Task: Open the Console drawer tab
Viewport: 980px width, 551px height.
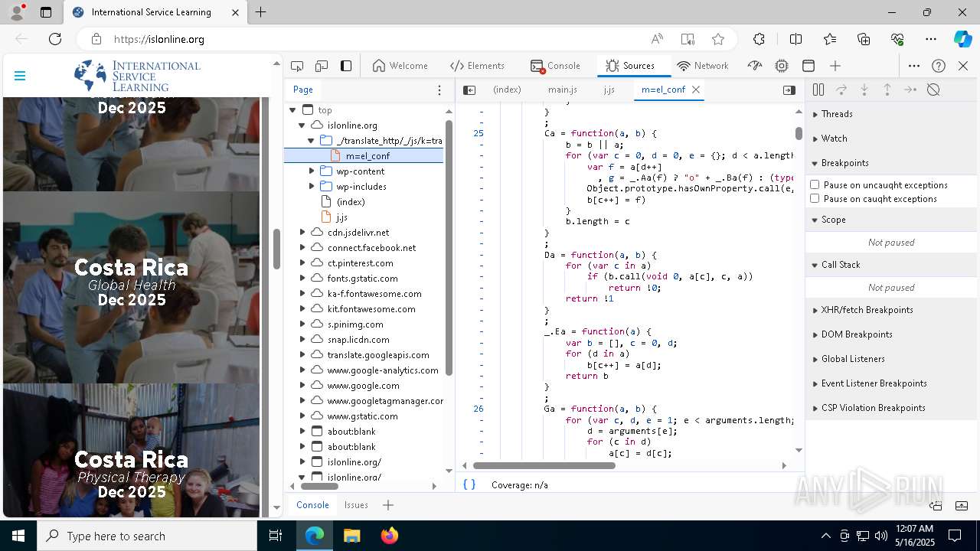Action: click(x=312, y=505)
